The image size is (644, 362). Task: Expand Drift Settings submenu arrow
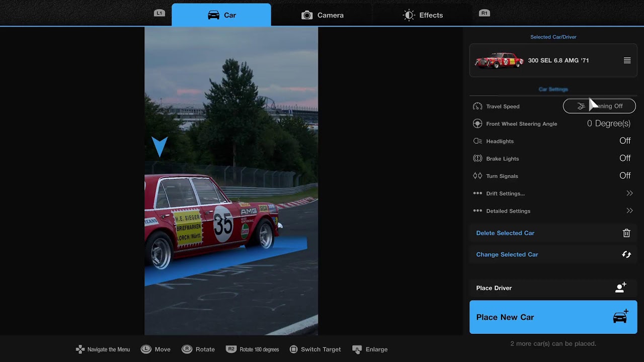[629, 193]
